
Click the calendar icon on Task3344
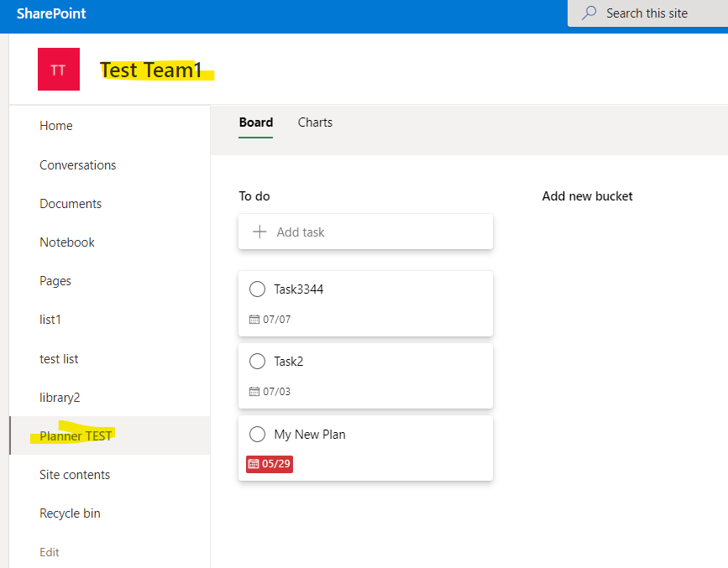(x=254, y=320)
